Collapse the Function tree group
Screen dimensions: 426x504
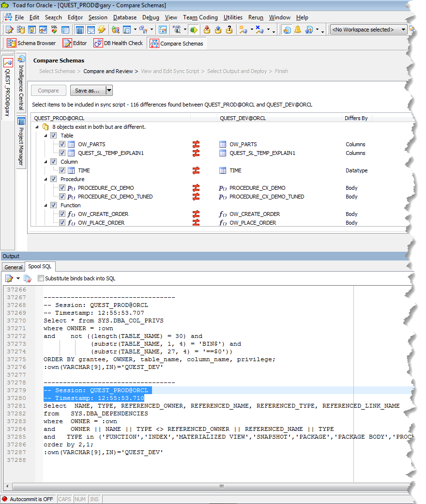pyautogui.click(x=46, y=205)
